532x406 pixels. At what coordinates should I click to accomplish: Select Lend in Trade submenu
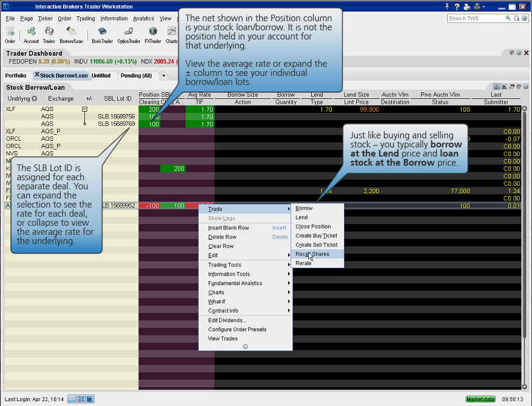coord(317,217)
